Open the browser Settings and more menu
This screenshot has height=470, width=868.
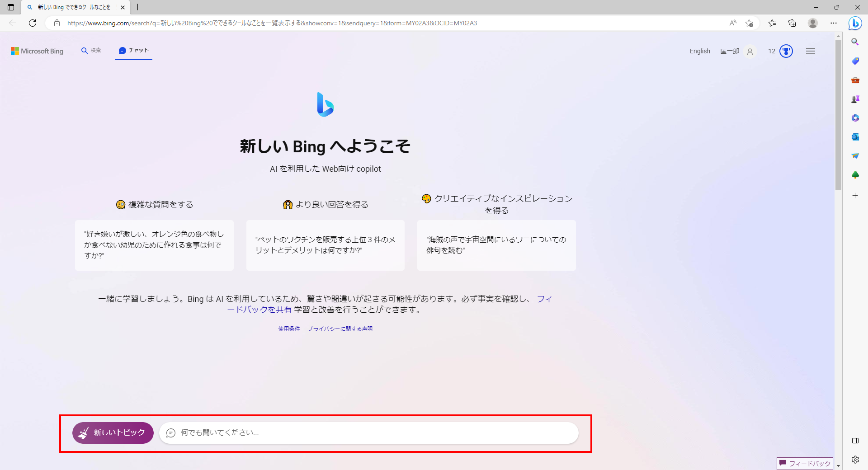pyautogui.click(x=834, y=23)
